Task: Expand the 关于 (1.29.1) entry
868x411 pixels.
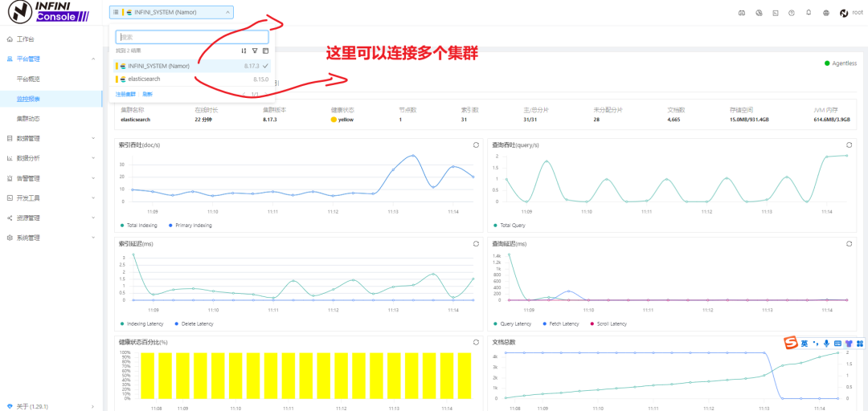Action: [x=92, y=406]
